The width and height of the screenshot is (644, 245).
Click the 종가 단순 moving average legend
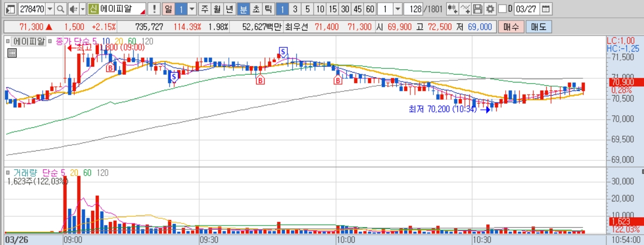pos(75,41)
